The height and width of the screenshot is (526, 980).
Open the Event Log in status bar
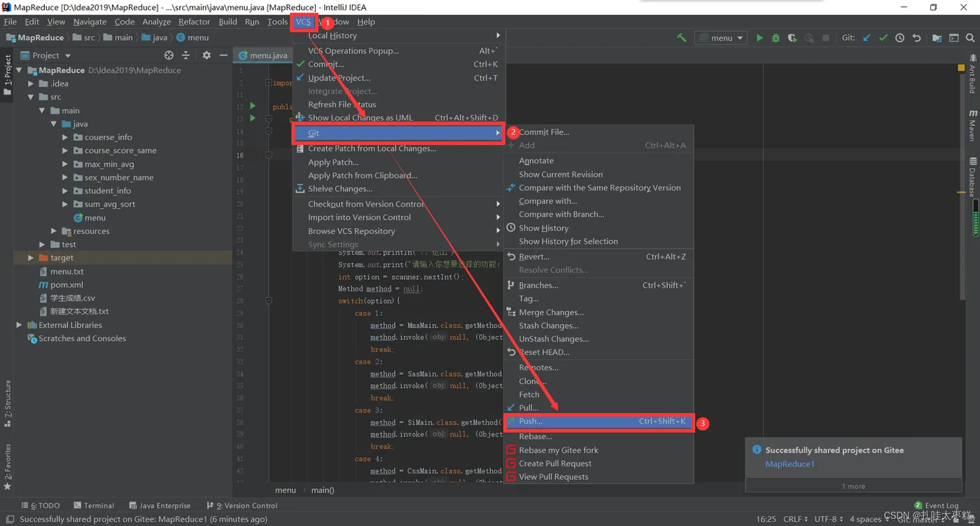tap(936, 505)
